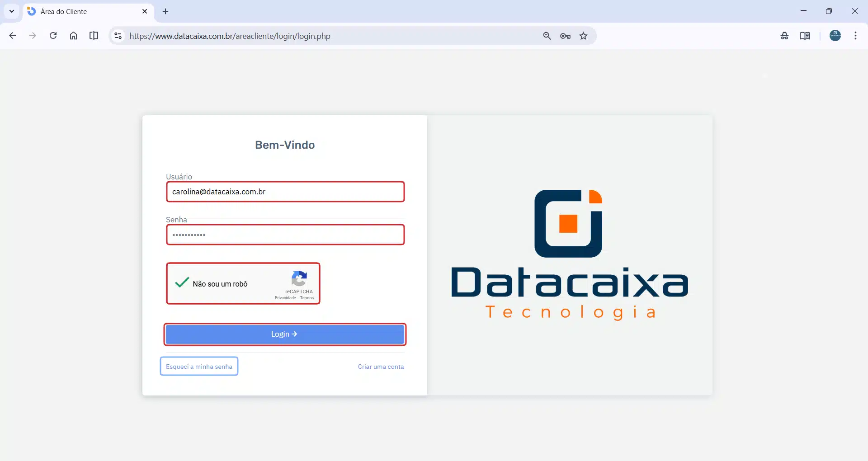Bookmark the page with the star icon
Viewport: 868px width, 461px height.
(584, 36)
